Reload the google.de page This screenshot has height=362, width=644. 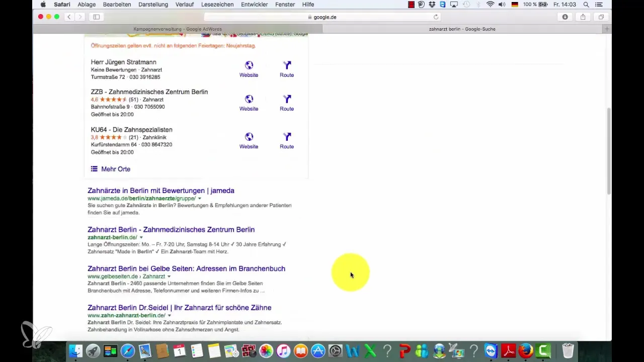[436, 17]
